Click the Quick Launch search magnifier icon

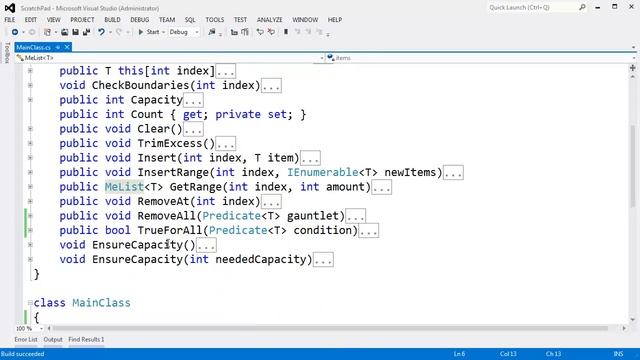click(582, 7)
